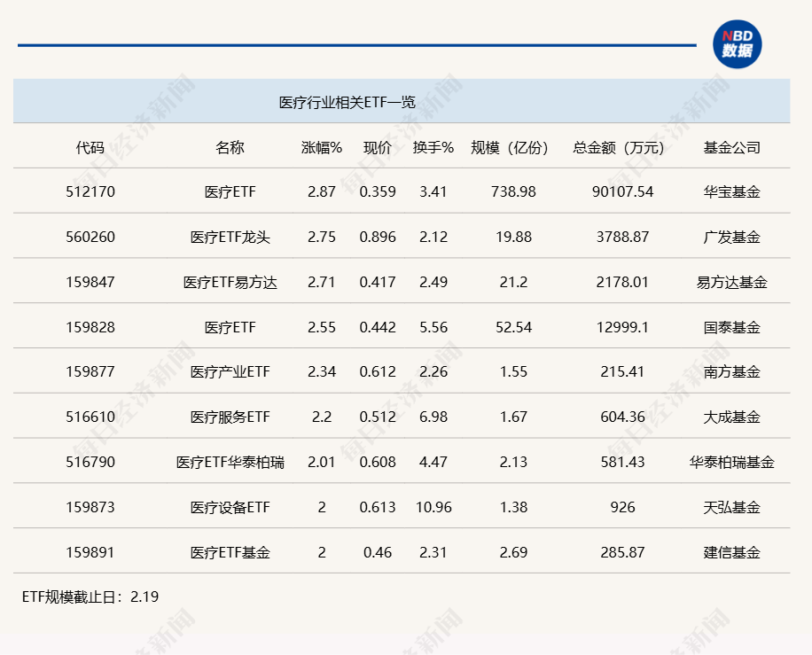Click the name 医疗产业ETF
Screen dimensions: 812x655
tap(230, 371)
